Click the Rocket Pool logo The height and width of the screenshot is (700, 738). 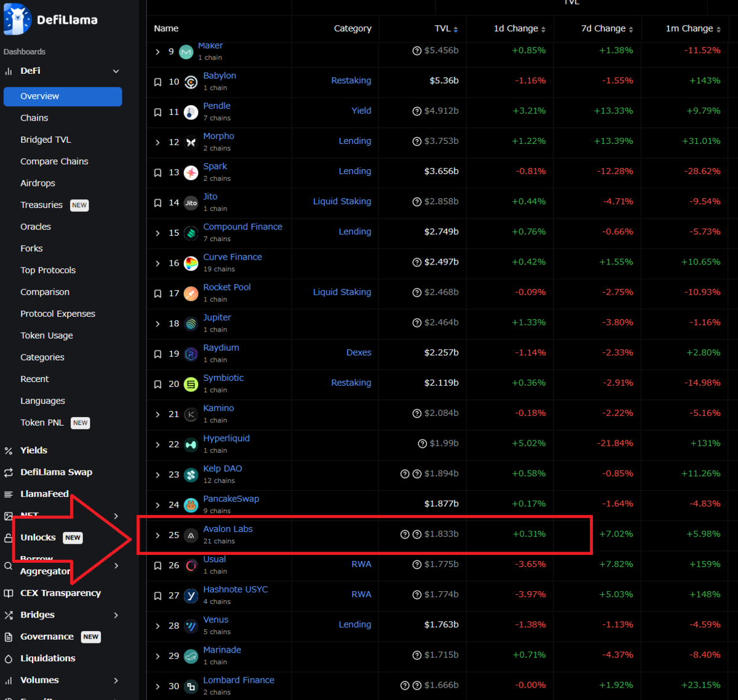coord(191,293)
